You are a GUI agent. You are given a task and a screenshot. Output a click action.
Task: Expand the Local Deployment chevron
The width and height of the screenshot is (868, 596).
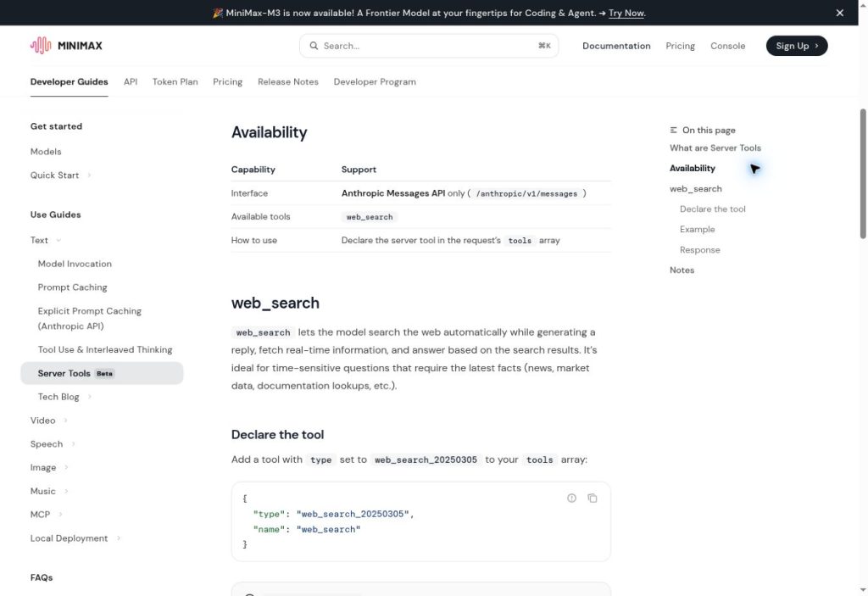(x=119, y=538)
